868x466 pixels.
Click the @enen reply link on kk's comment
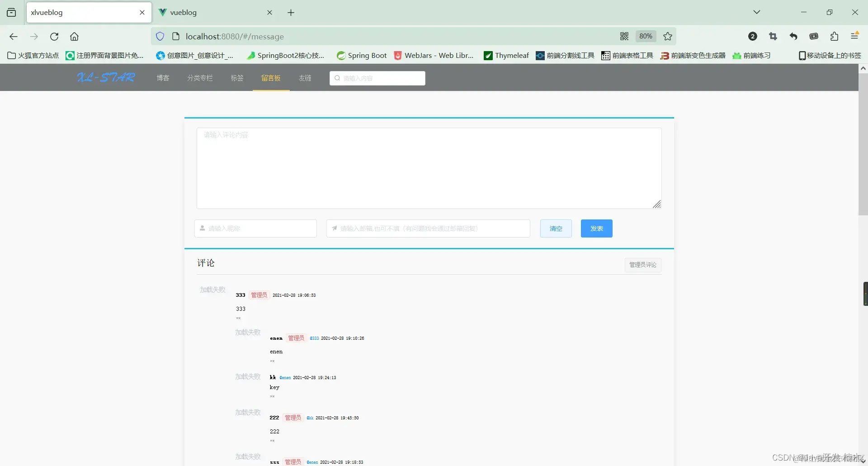(x=285, y=378)
